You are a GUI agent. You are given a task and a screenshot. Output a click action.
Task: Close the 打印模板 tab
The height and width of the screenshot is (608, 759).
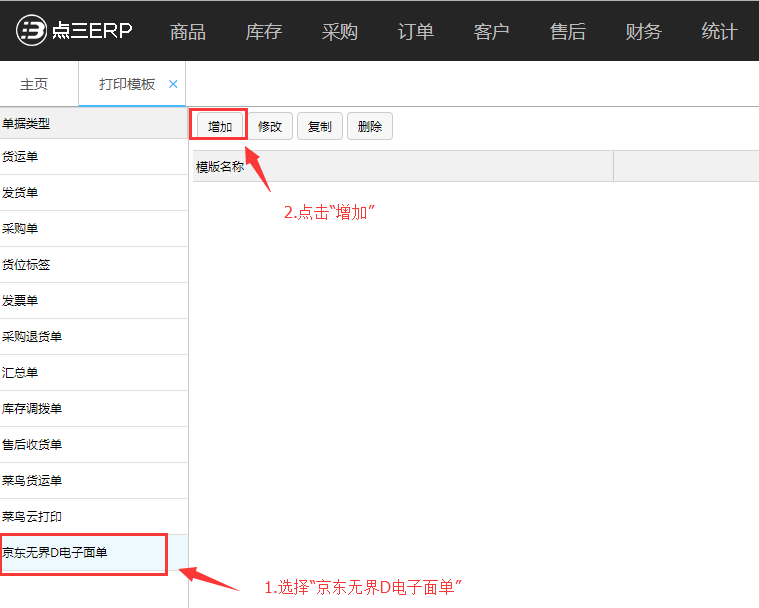tap(173, 84)
